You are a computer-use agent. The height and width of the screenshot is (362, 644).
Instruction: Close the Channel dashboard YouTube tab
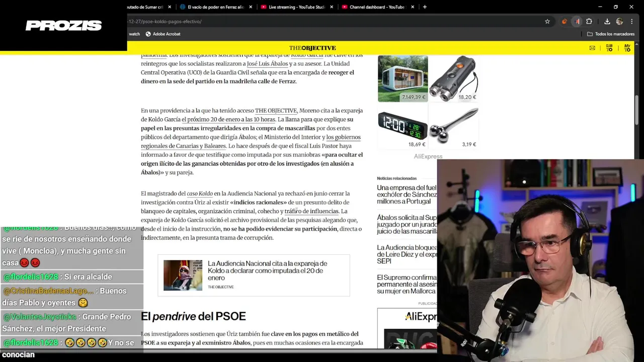pos(413,7)
